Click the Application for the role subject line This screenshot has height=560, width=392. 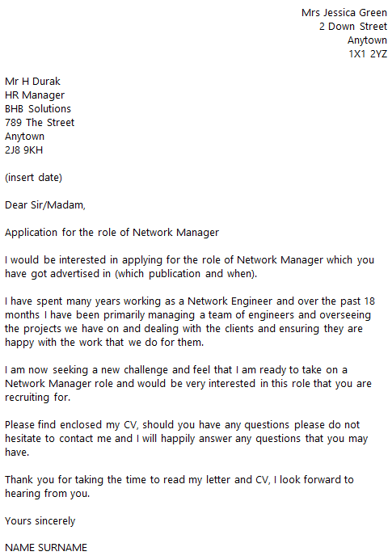pos(112,233)
